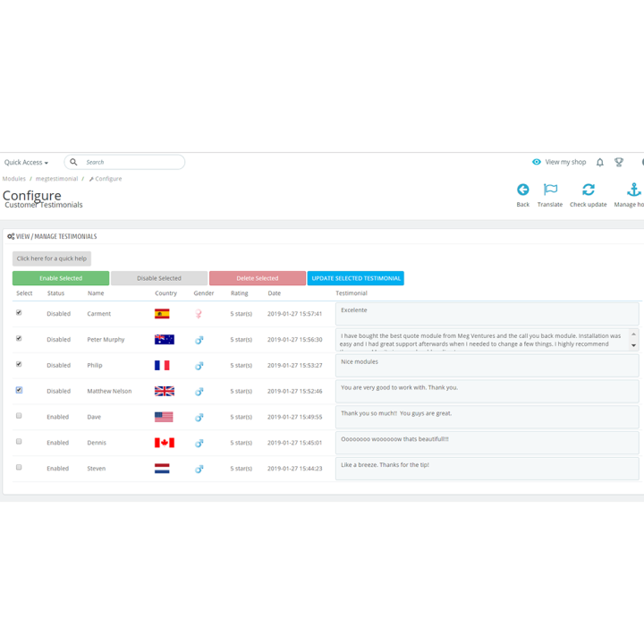644x644 pixels.
Task: Uncheck the Matthew Nelson row checkbox
Action: (x=19, y=390)
